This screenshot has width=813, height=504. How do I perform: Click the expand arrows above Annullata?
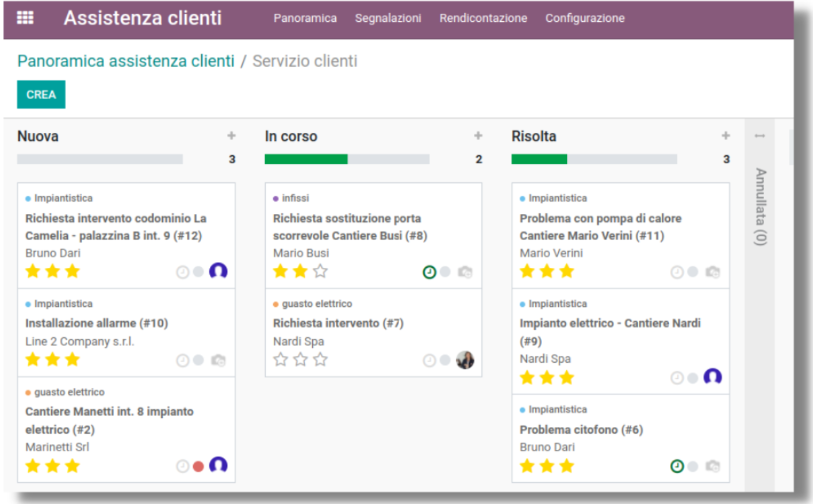tap(760, 136)
